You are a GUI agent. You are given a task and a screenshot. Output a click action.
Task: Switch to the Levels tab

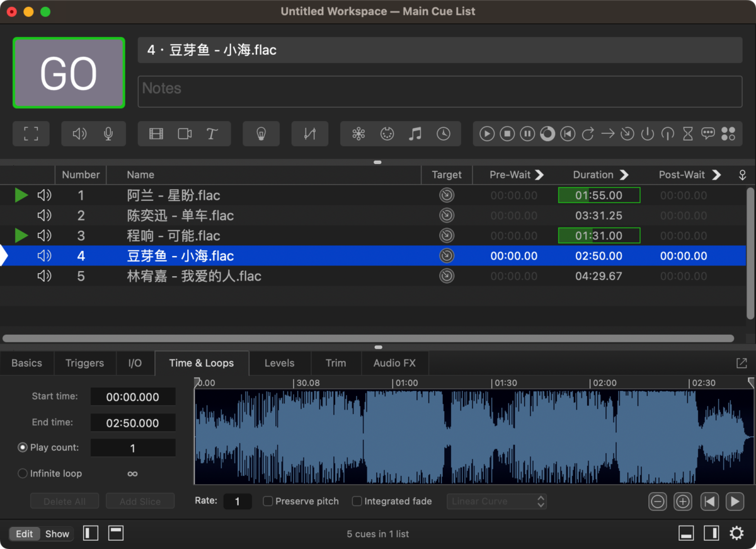click(x=280, y=363)
